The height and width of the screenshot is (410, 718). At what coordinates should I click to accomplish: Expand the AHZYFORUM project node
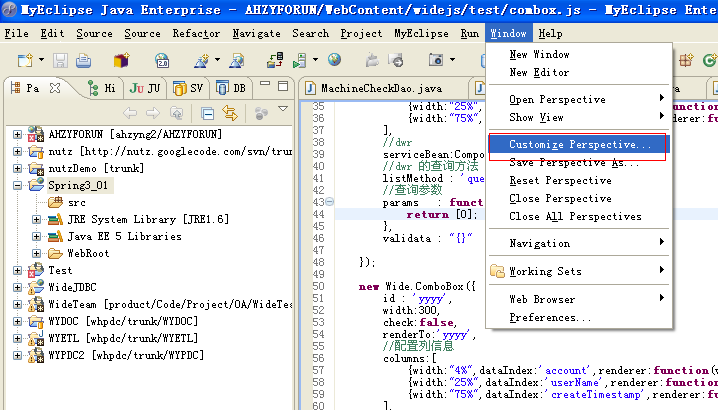[x=17, y=134]
